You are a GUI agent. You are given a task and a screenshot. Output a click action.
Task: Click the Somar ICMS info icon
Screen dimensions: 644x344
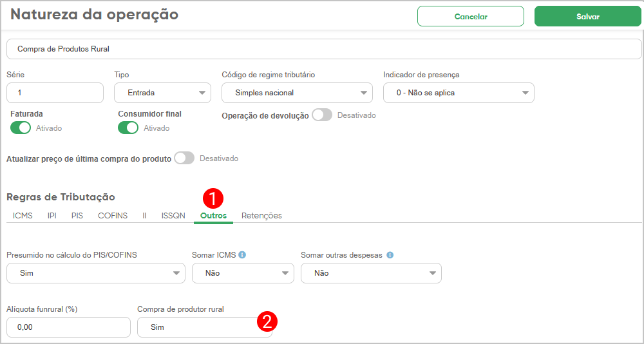[242, 255]
